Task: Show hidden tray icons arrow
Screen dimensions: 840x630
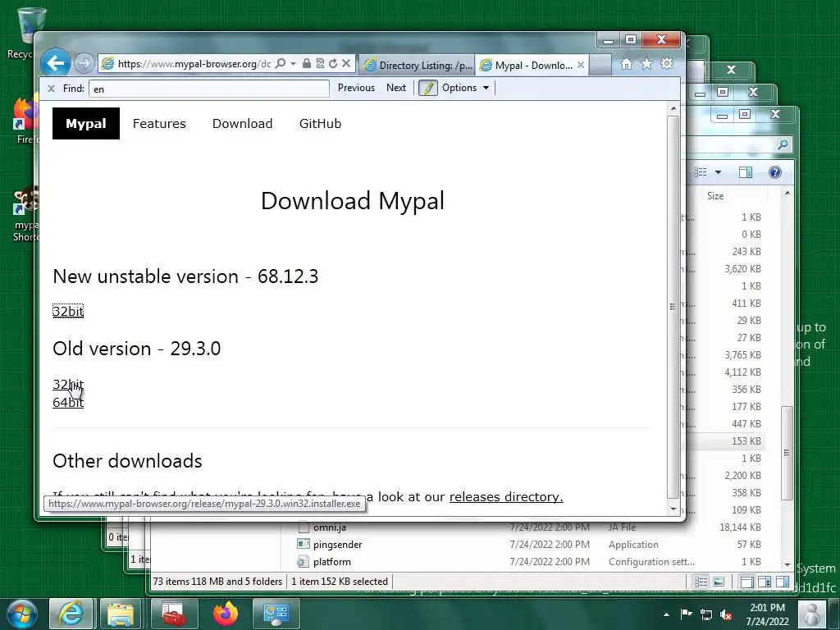Action: tap(666, 614)
